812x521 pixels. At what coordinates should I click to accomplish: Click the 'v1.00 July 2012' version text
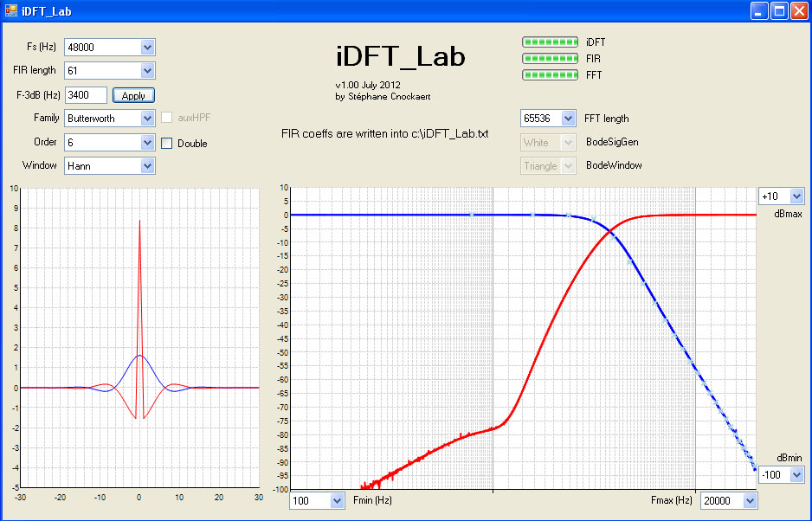pos(368,85)
